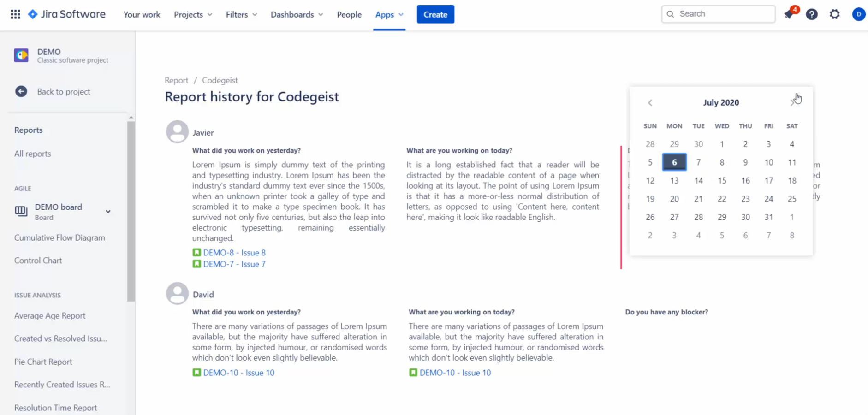
Task: Open the notifications bell icon
Action: coord(789,14)
